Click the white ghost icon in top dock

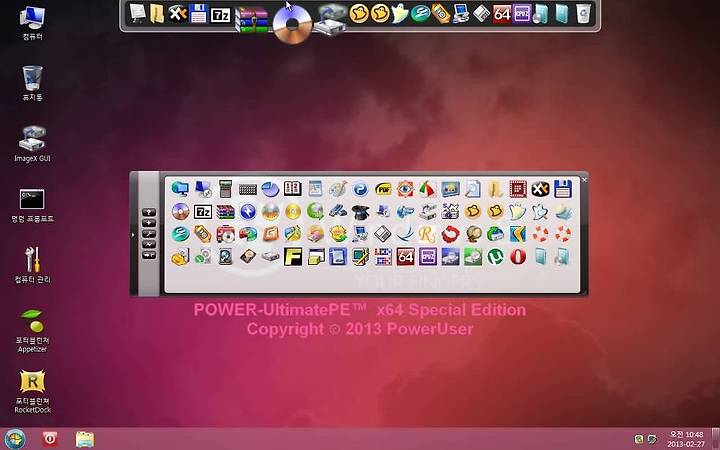point(400,14)
